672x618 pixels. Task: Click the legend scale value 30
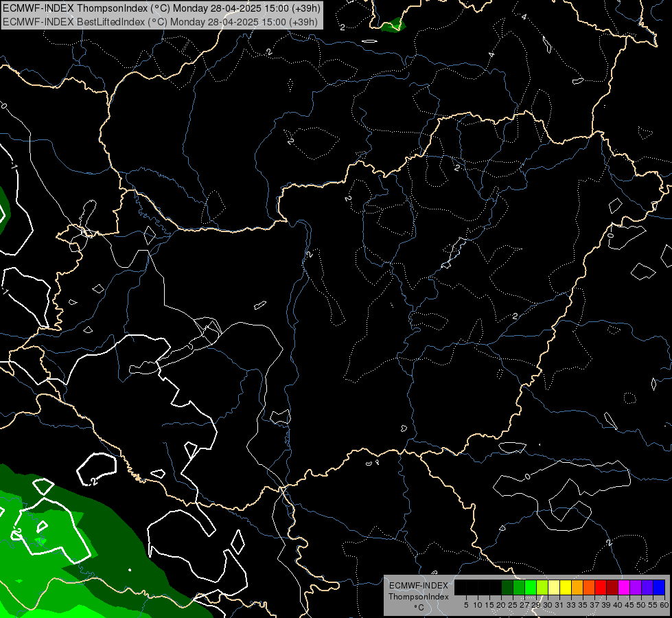(x=548, y=605)
